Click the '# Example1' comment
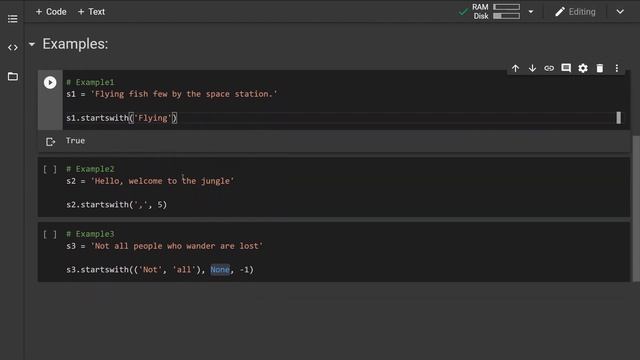640x360 pixels. point(90,82)
